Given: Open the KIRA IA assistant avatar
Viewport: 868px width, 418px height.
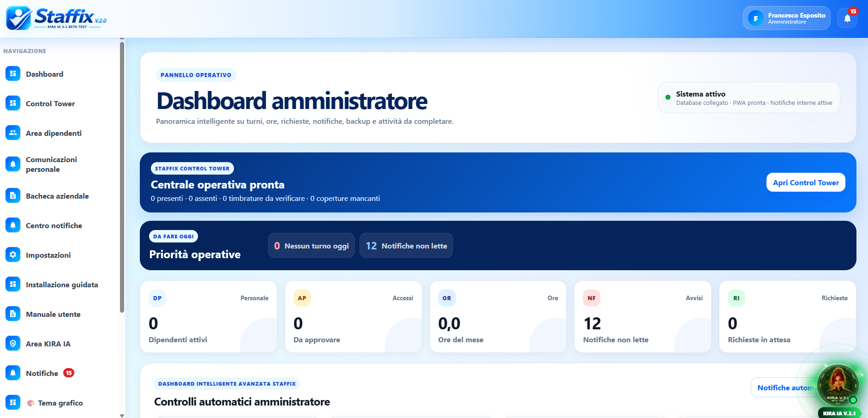Looking at the screenshot, I should tap(838, 384).
